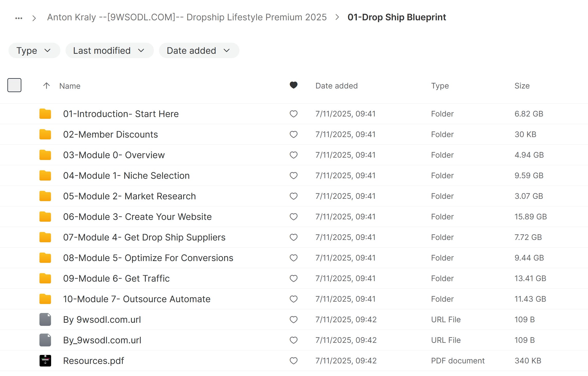Viewport: 588px width, 376px height.
Task: Expand the Last modified filter dropdown
Action: pyautogui.click(x=109, y=51)
